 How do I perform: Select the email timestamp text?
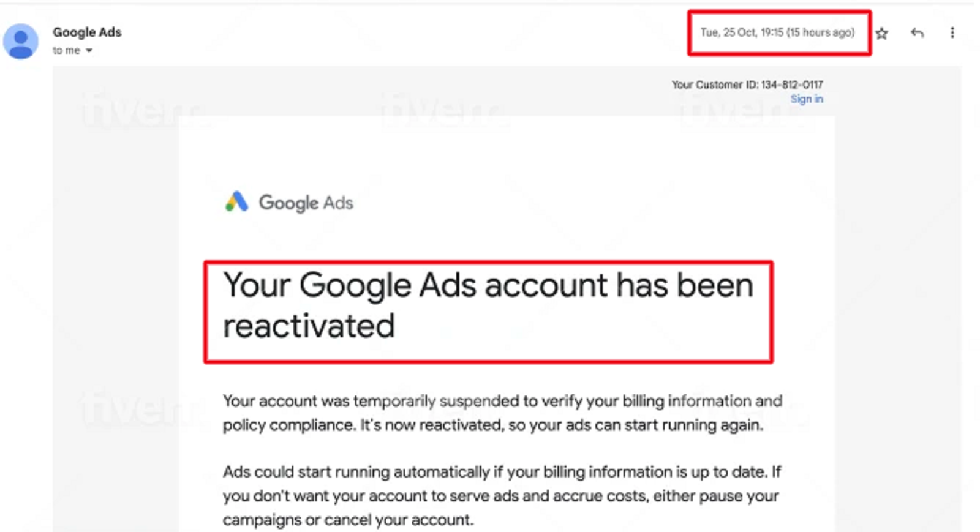pos(778,33)
